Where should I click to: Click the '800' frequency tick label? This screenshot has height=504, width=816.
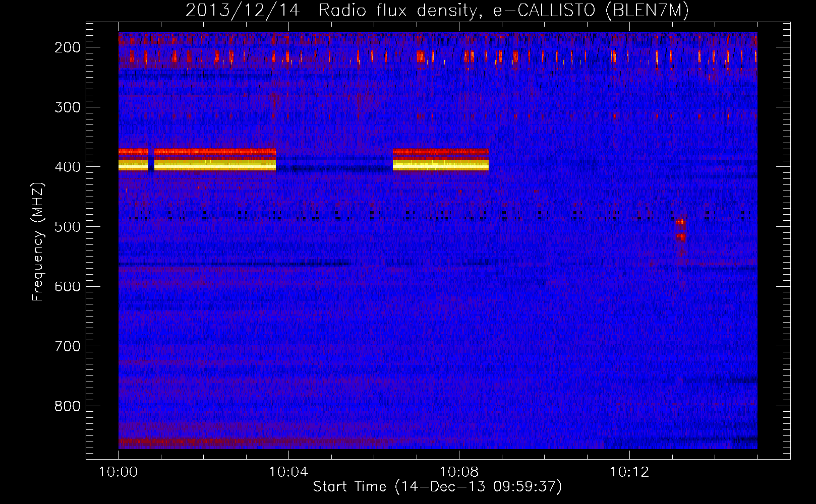[67, 406]
